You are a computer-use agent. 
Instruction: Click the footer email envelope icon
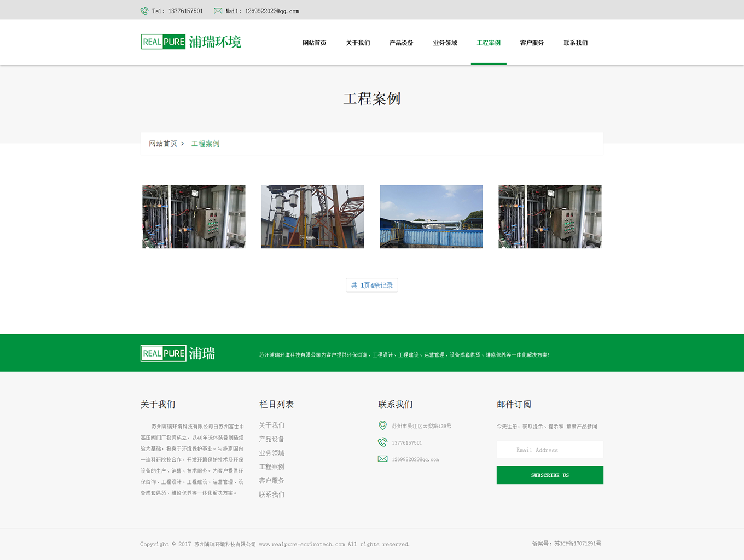(x=382, y=459)
